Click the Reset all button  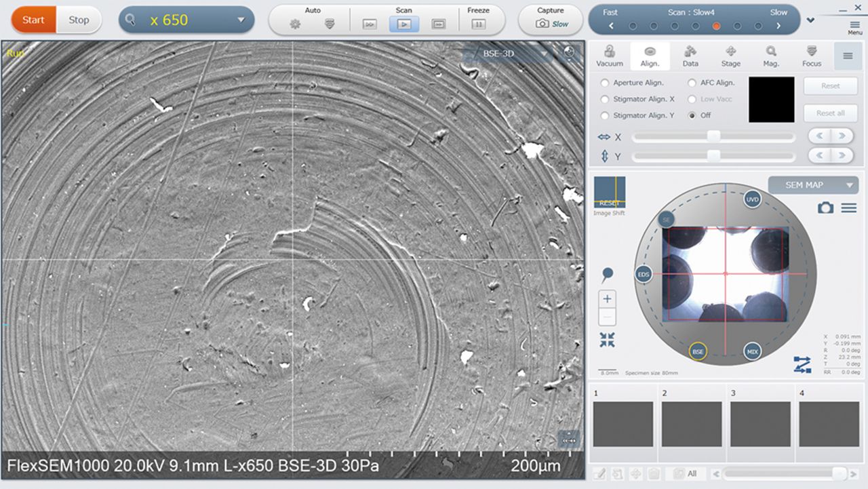point(831,113)
